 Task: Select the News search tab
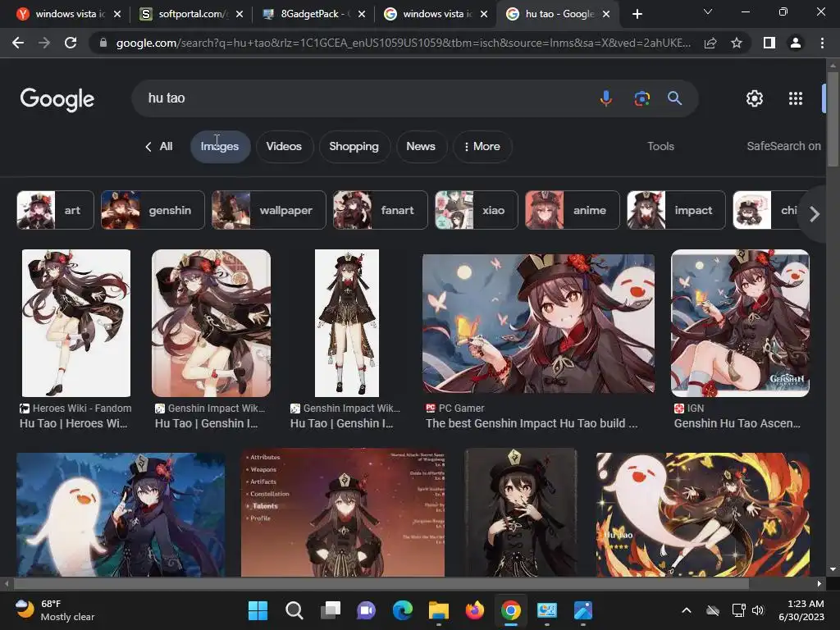421,146
